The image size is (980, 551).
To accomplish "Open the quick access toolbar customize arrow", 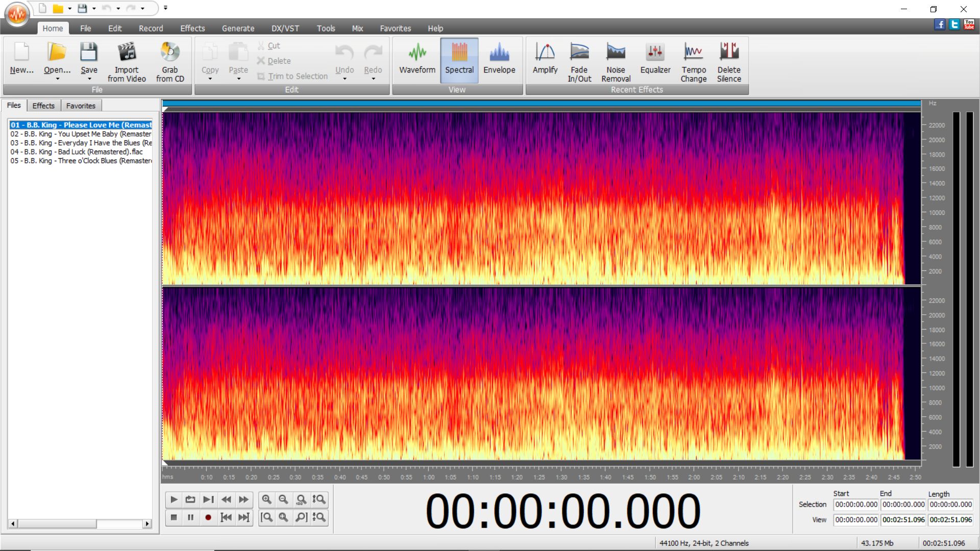I will (165, 8).
